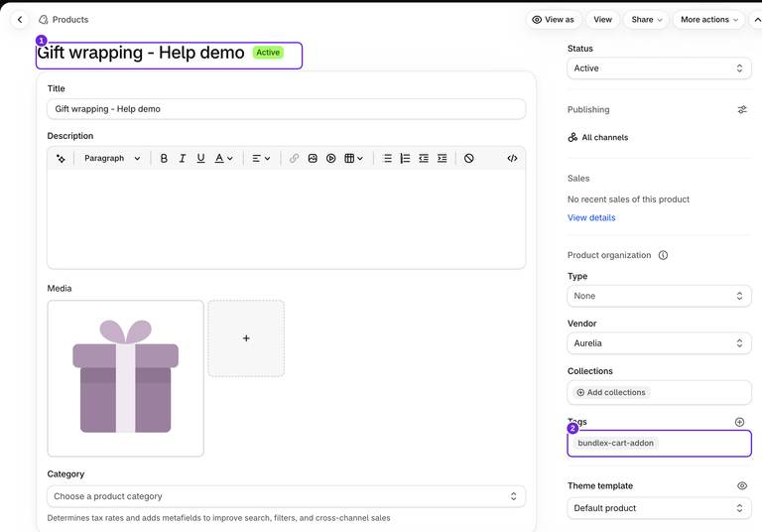
Task: Open the Share dropdown
Action: [x=646, y=20]
